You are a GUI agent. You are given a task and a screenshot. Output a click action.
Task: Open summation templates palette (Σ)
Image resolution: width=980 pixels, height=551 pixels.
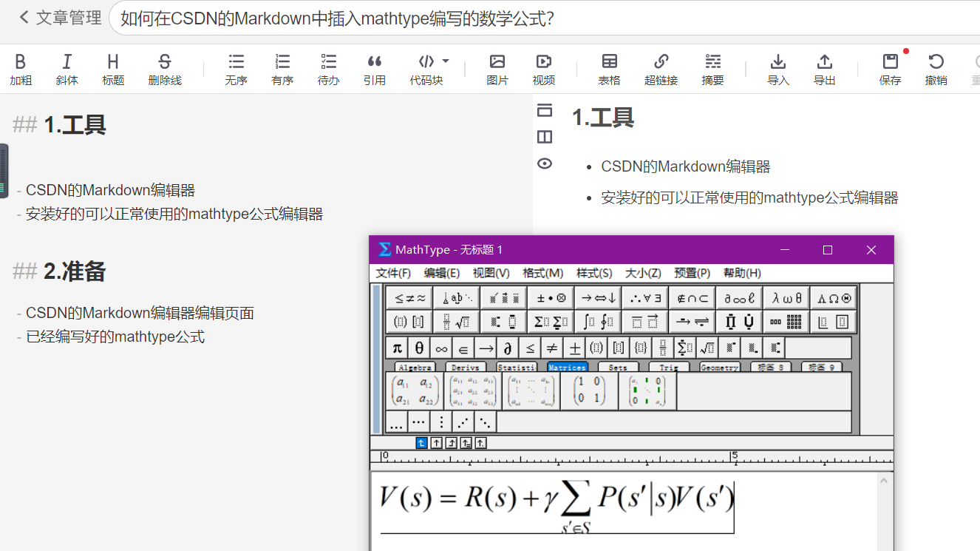pos(551,322)
